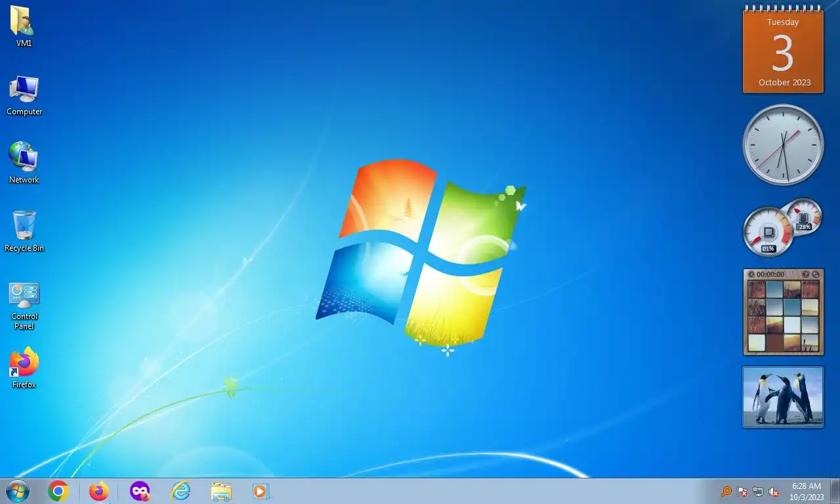Select the Recycle Bin icon
This screenshot has width=840, height=504.
(24, 231)
